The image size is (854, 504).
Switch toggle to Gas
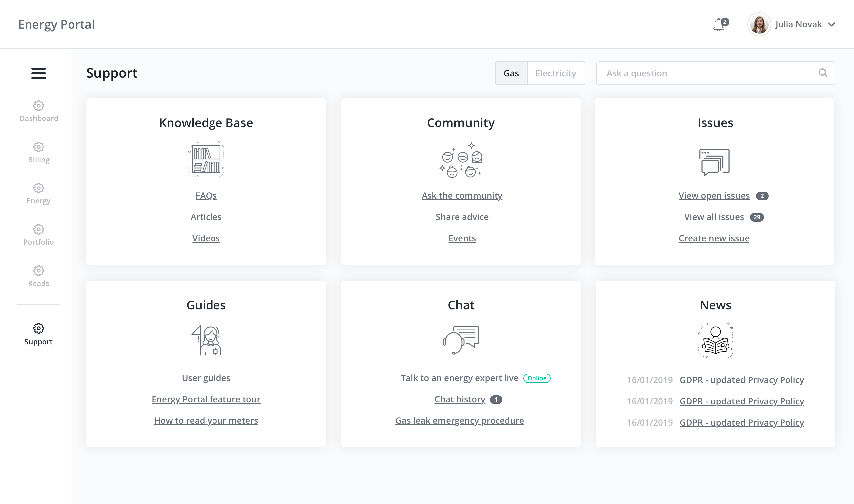point(511,73)
